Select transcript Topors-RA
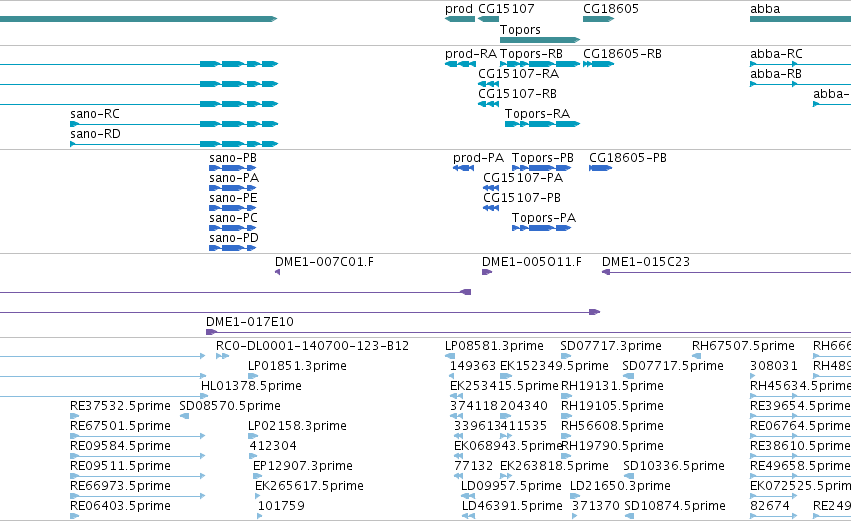Image resolution: width=851 pixels, height=521 pixels. coord(542,124)
